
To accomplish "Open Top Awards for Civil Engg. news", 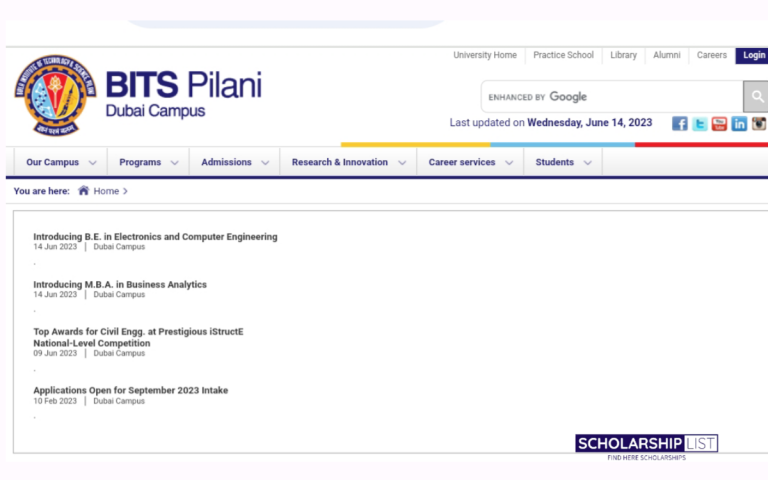I will point(138,337).
